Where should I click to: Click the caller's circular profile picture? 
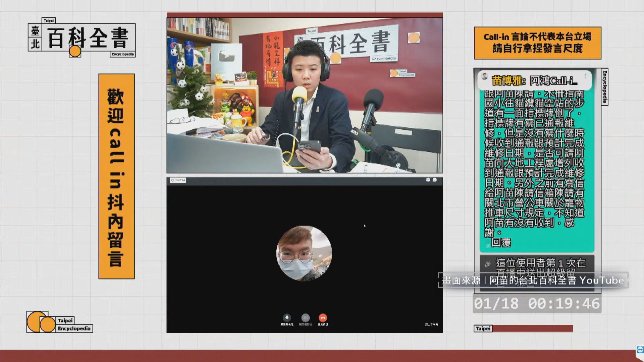click(304, 253)
